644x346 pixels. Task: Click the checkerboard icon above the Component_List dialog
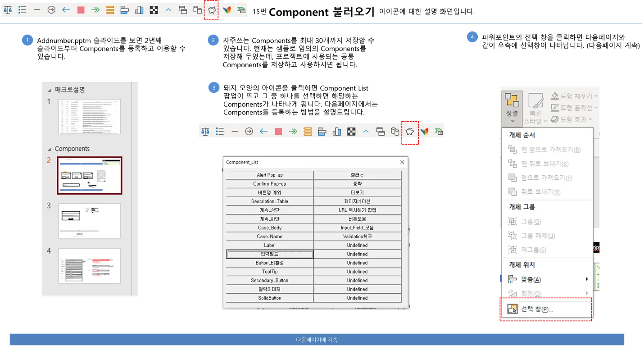(x=351, y=132)
